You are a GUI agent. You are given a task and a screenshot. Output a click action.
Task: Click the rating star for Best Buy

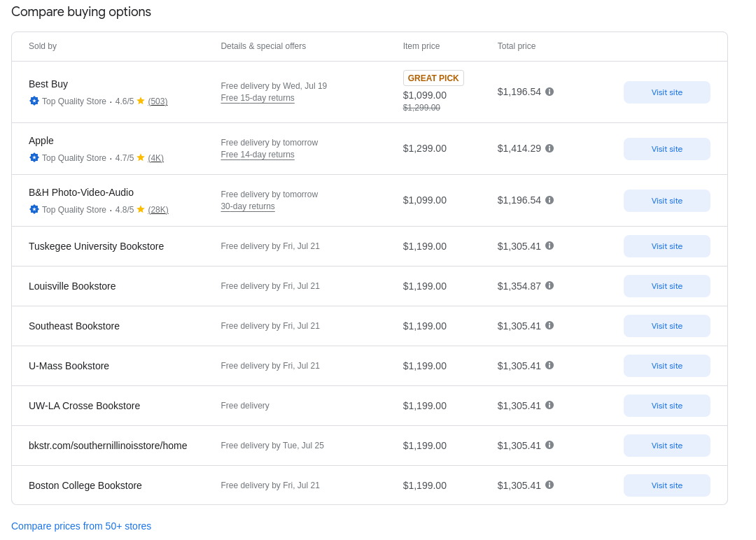click(141, 101)
